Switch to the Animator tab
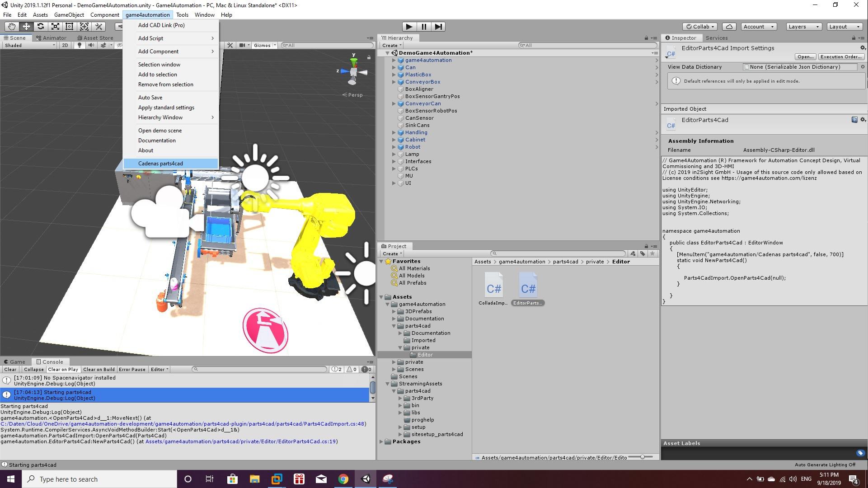The height and width of the screenshot is (488, 868). (x=51, y=38)
